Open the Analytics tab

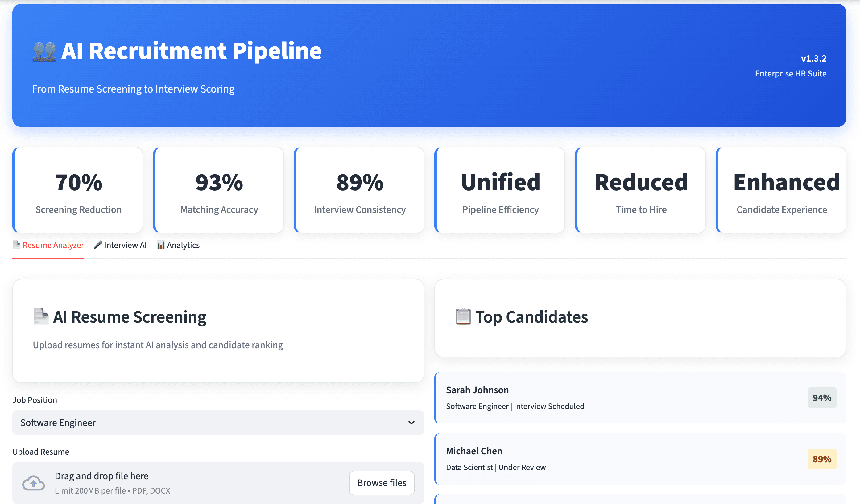[183, 245]
